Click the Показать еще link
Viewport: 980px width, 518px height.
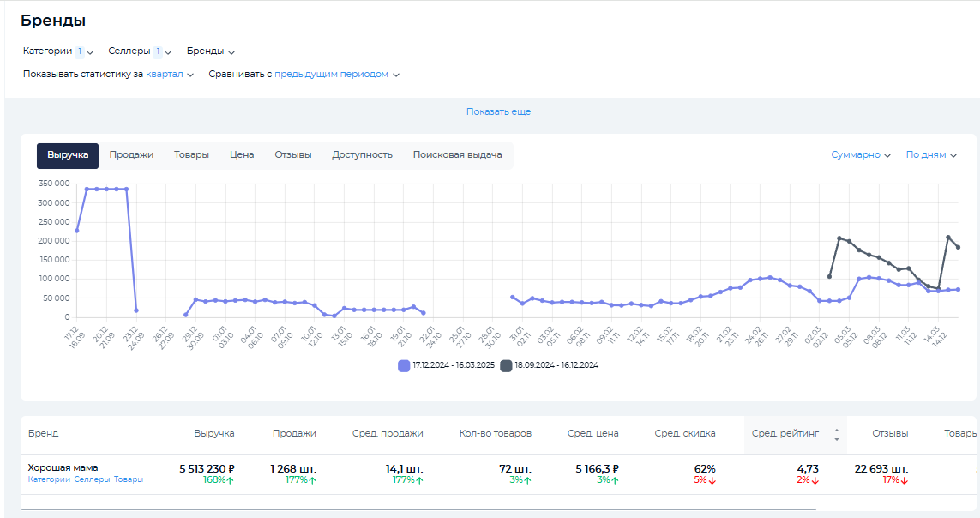(x=498, y=112)
